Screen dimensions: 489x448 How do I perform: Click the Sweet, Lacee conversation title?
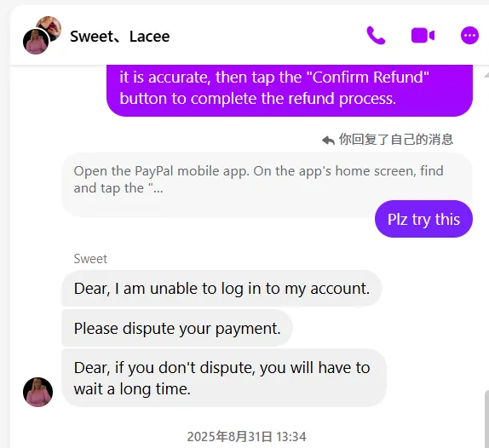120,37
